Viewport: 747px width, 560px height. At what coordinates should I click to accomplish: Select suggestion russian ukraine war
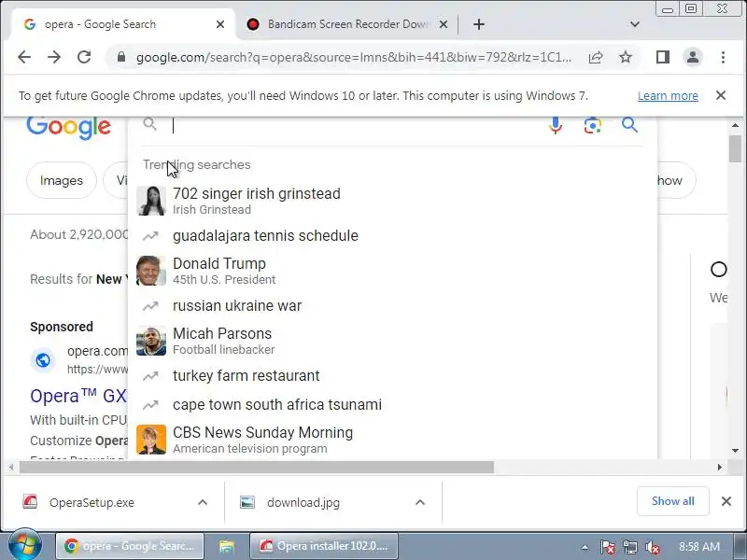tap(392, 306)
